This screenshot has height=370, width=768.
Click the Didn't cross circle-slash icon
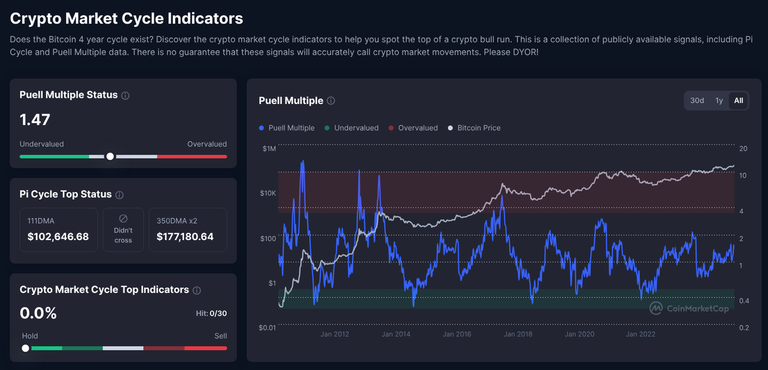(123, 218)
